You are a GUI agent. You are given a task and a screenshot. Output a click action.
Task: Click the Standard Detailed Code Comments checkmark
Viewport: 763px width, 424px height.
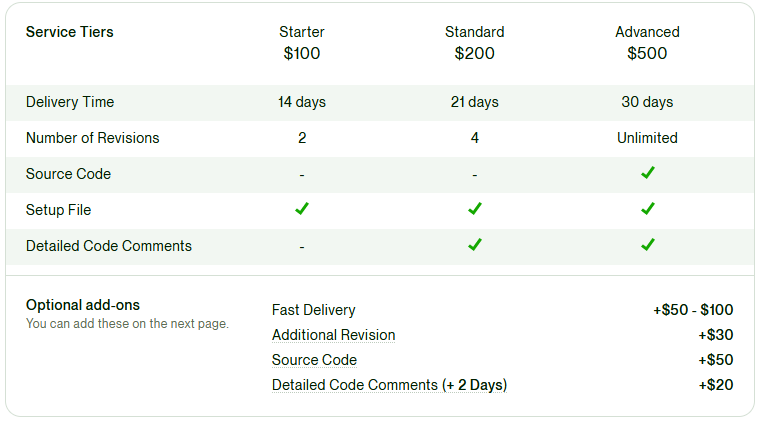[475, 245]
